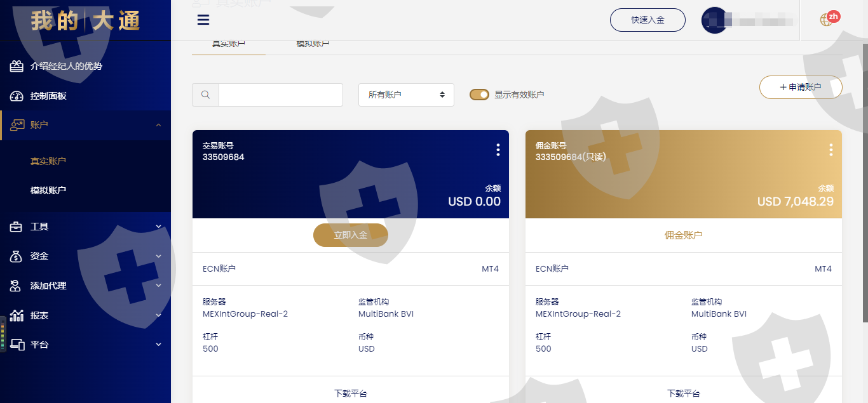Open three-dot menu on commission account card

pos(831,150)
